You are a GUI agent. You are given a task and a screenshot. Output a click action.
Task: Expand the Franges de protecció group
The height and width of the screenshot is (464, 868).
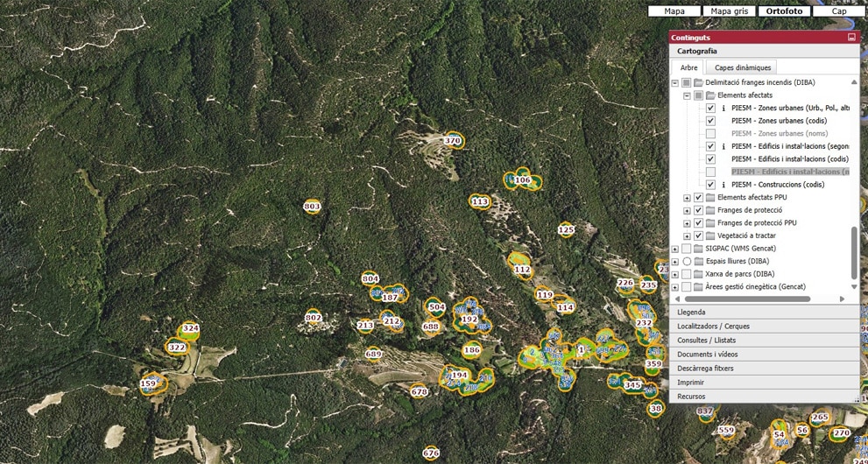tap(687, 211)
